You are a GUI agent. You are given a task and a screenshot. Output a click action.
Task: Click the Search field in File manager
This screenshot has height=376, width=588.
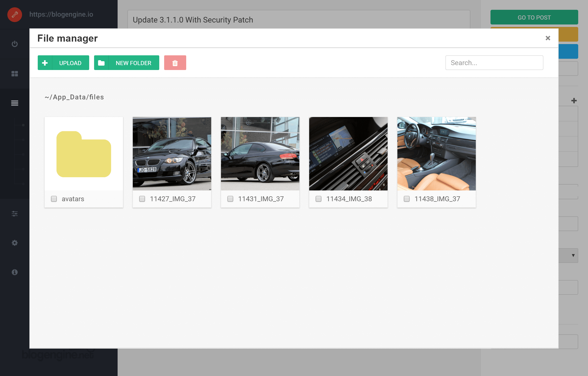point(494,63)
